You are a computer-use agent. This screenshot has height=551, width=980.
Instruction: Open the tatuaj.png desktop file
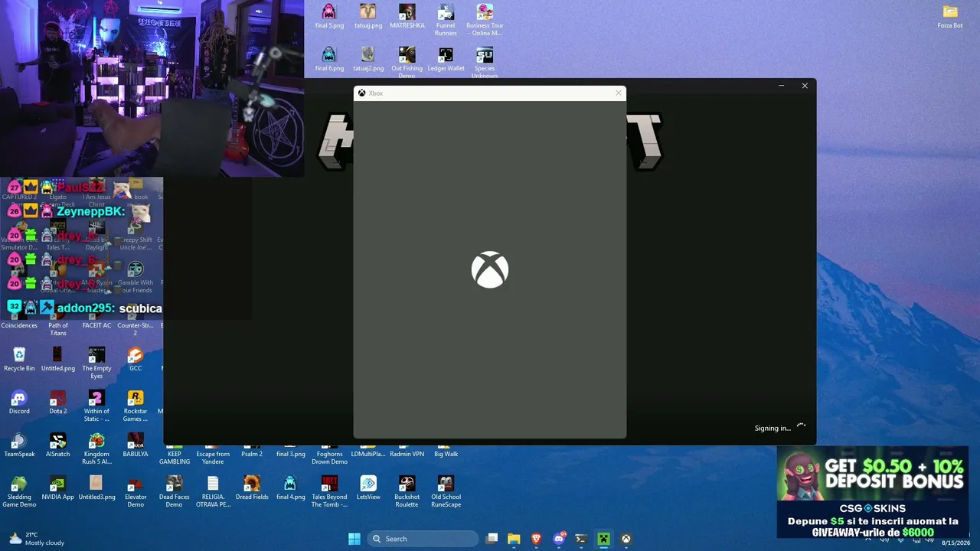[367, 16]
